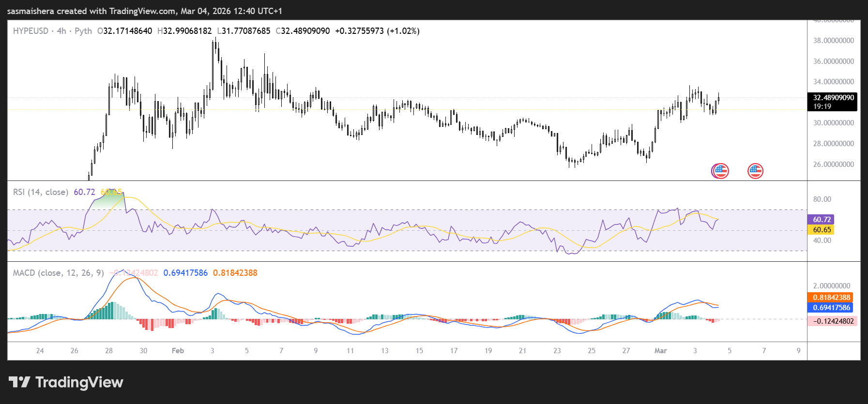The height and width of the screenshot is (404, 868).
Task: Click the US flag event icon with purple ring
Action: [720, 171]
